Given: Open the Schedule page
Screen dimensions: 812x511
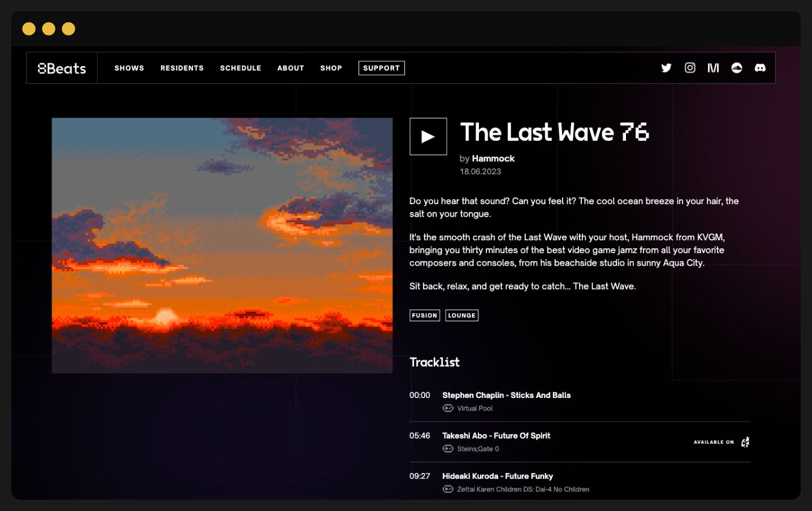Looking at the screenshot, I should [x=241, y=68].
